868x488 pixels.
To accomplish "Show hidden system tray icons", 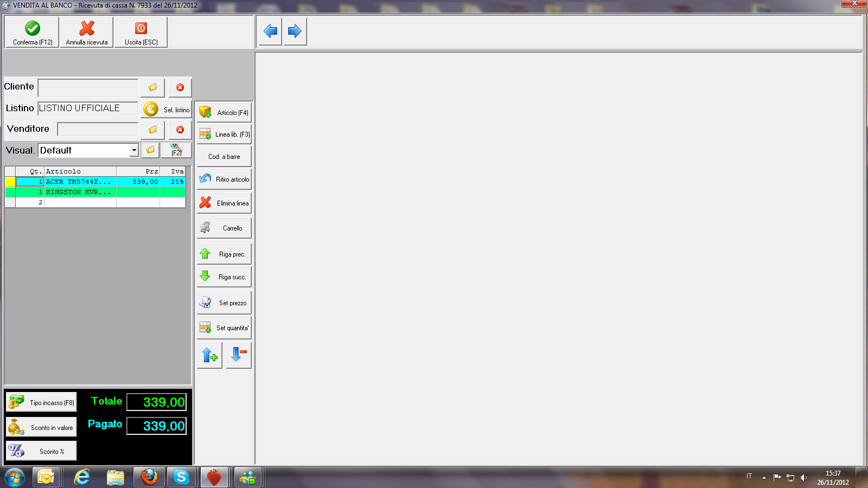I will (764, 478).
